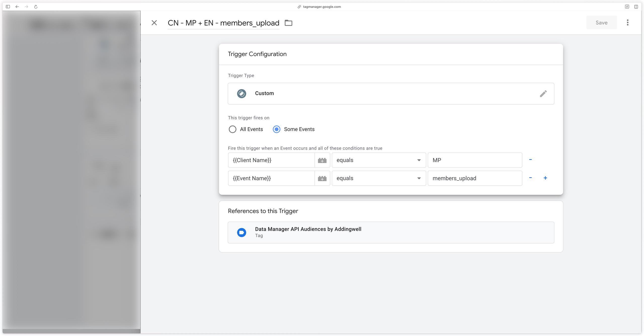
Task: Click the Trigger Configuration heading
Action: (x=257, y=54)
